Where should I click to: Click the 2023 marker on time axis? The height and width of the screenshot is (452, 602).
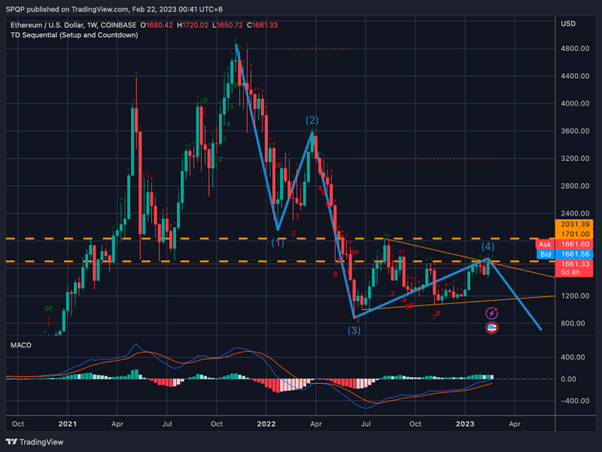pos(465,424)
